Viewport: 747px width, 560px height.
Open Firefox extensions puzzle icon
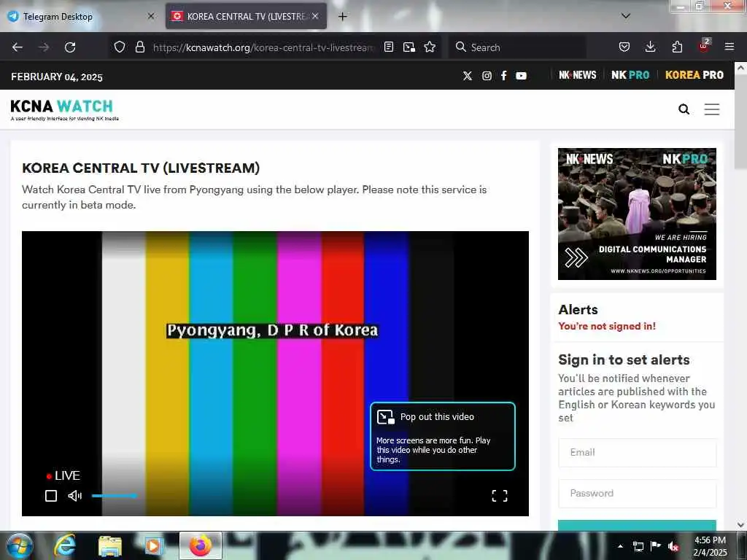pos(677,47)
